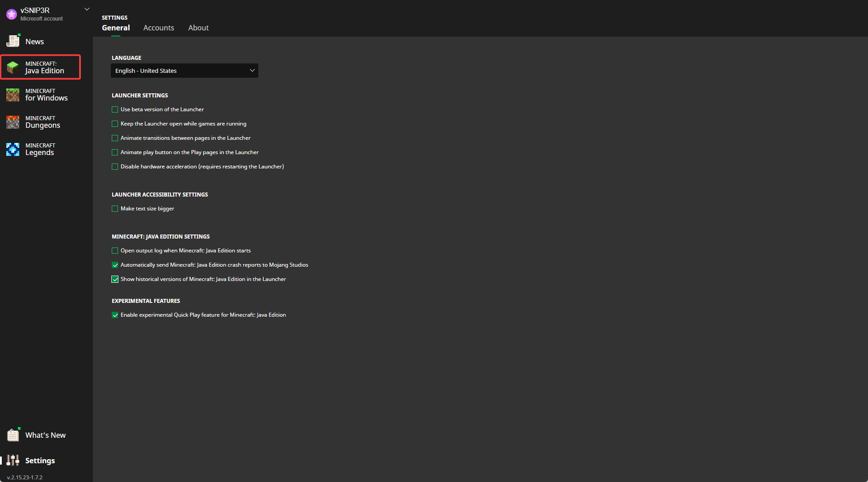Switch to the Accounts tab
This screenshot has height=482, width=868.
159,28
